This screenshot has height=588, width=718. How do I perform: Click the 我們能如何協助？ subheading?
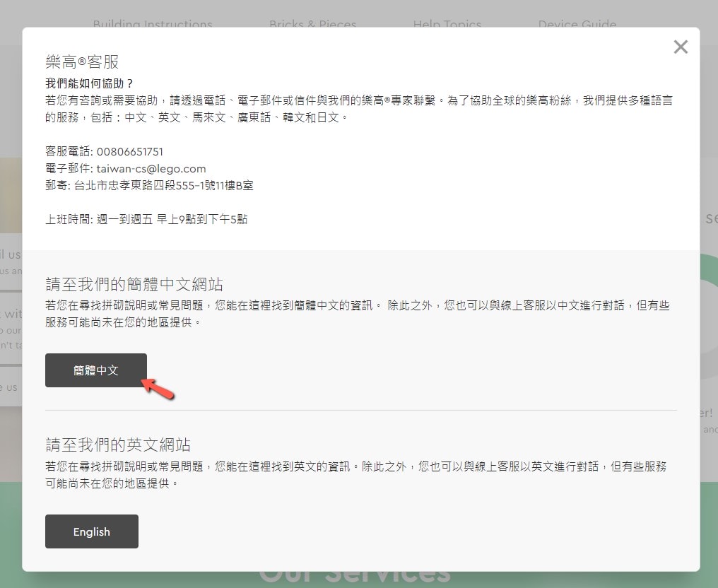click(89, 83)
